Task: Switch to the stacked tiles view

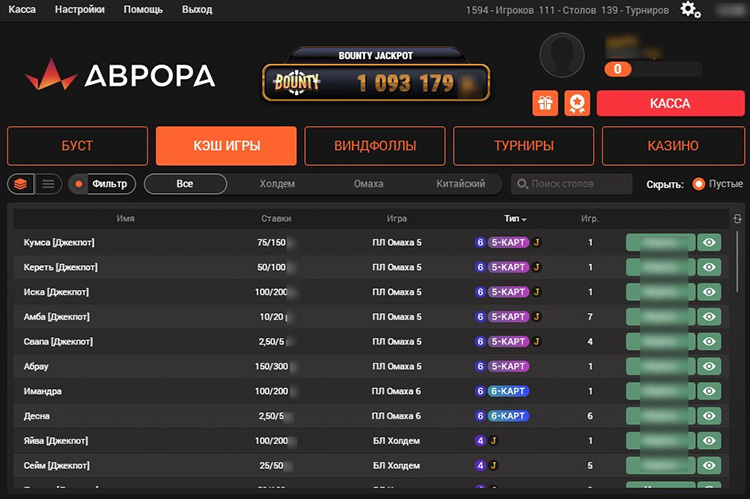Action: (19, 184)
